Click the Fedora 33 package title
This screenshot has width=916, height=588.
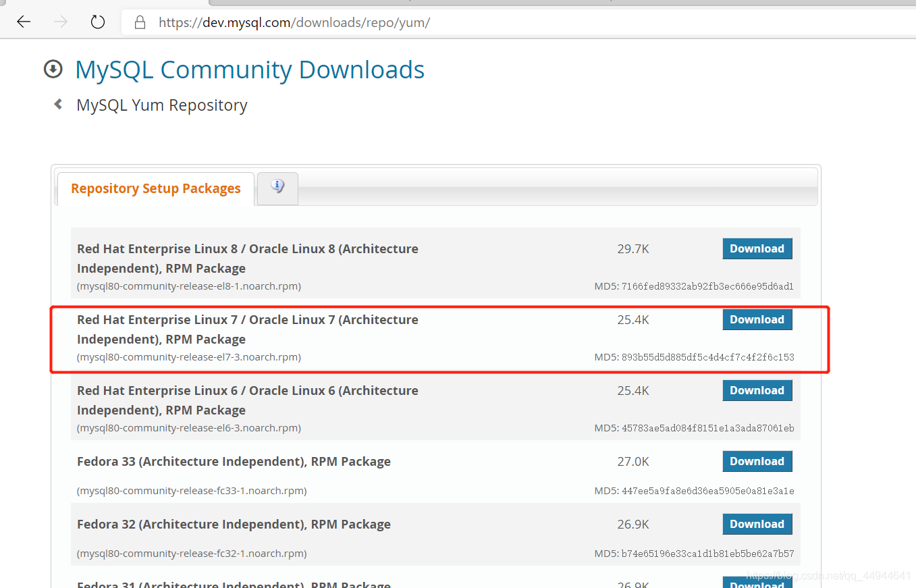point(234,462)
